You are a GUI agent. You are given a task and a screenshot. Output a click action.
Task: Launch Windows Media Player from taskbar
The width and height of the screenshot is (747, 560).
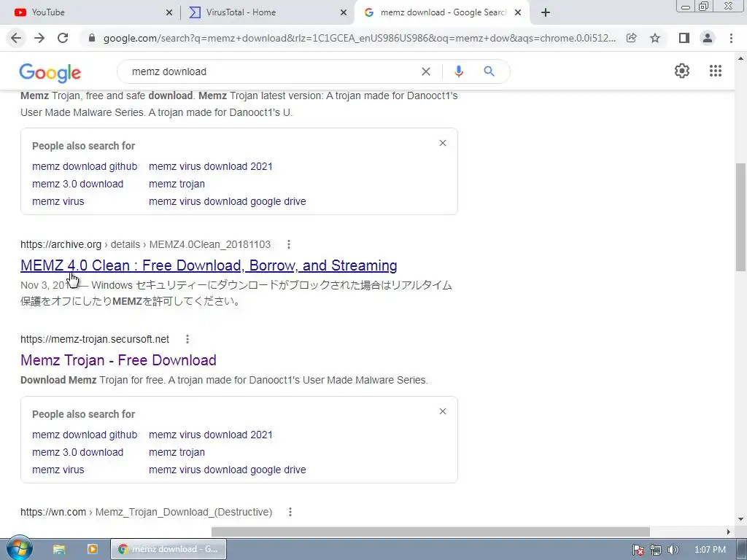point(92,549)
